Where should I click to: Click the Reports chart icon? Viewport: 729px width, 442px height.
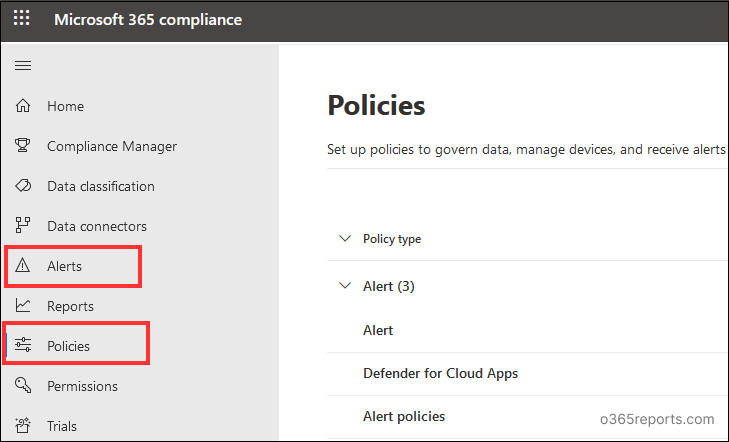pyautogui.click(x=23, y=305)
